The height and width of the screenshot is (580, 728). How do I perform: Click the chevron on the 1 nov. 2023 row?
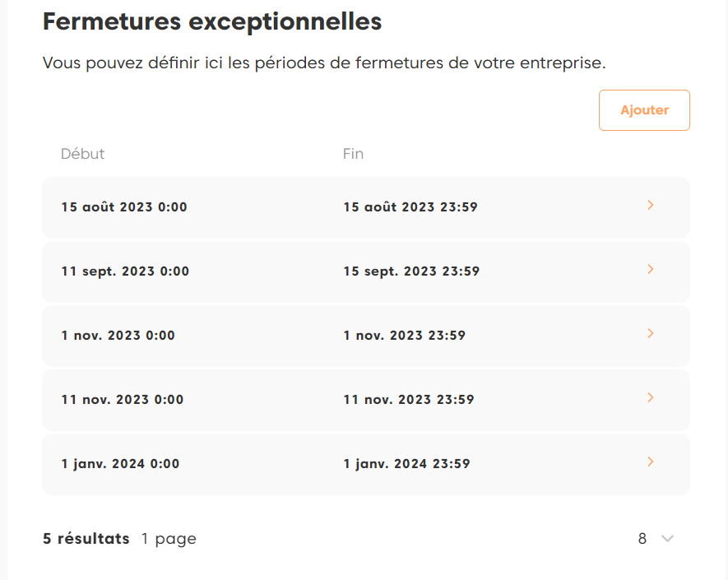coord(650,334)
